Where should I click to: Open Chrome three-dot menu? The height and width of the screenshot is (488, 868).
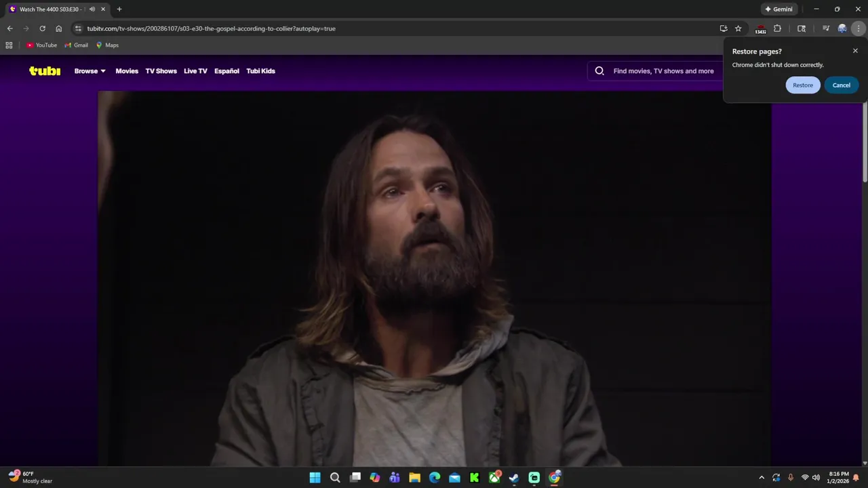(859, 28)
